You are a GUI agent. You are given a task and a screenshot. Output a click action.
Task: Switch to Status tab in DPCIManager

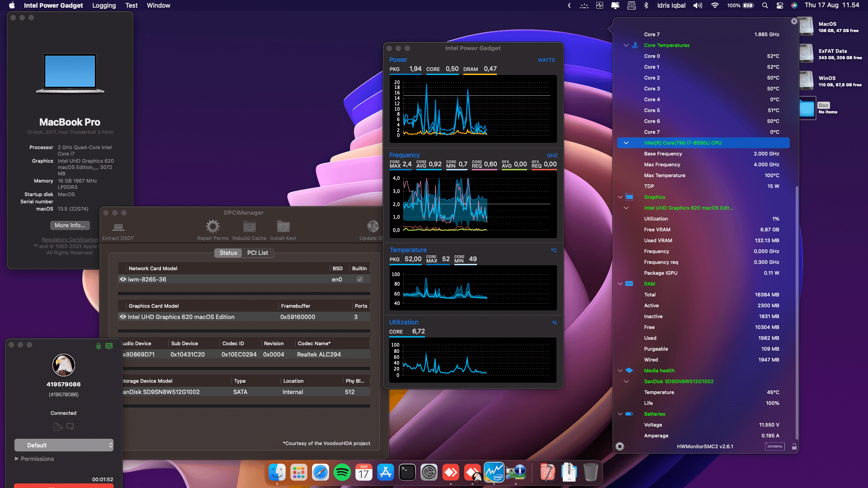pos(228,253)
